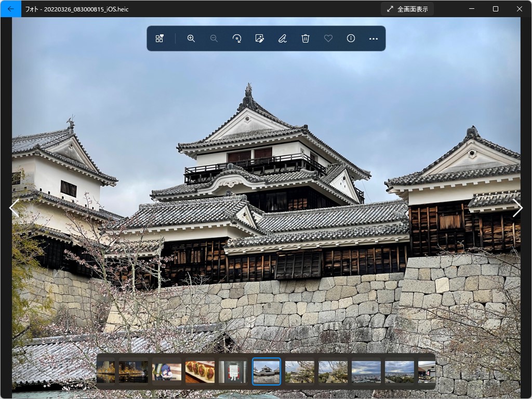Click the grayed-out zoom out icon

(214, 38)
